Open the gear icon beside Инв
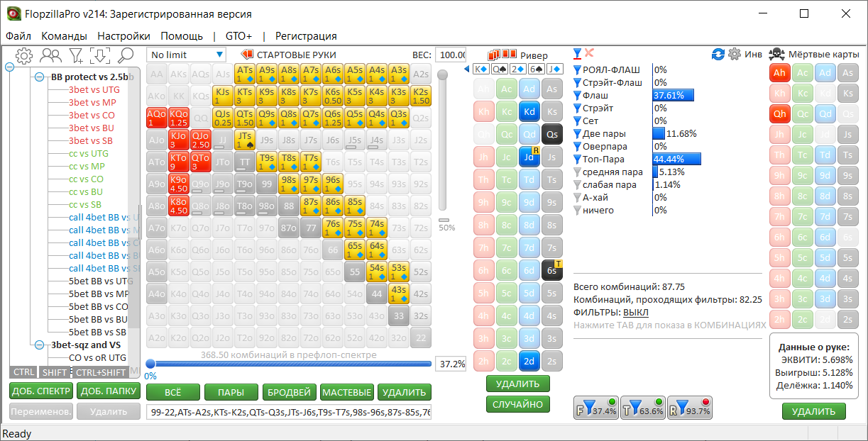This screenshot has height=441, width=868. tap(735, 55)
